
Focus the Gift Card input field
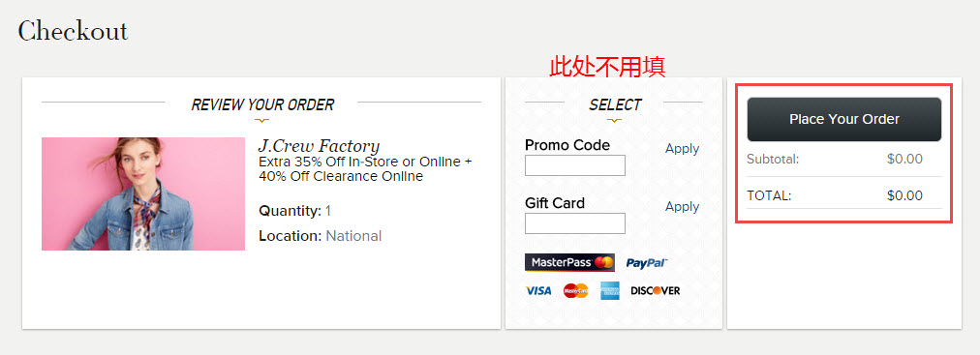[x=575, y=223]
